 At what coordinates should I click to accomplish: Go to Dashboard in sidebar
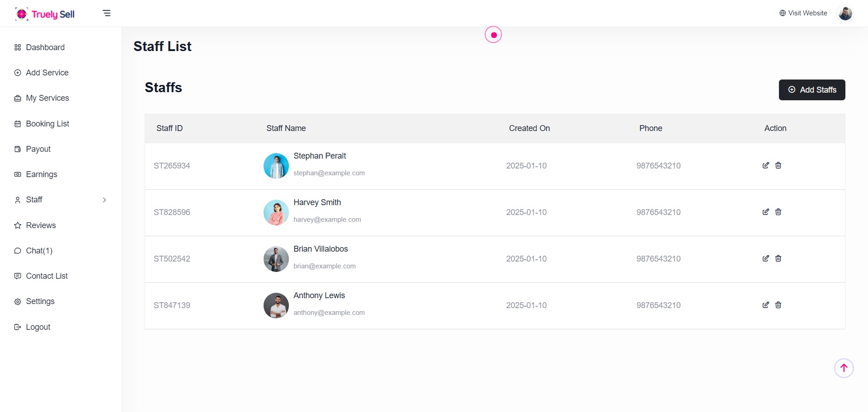point(45,47)
